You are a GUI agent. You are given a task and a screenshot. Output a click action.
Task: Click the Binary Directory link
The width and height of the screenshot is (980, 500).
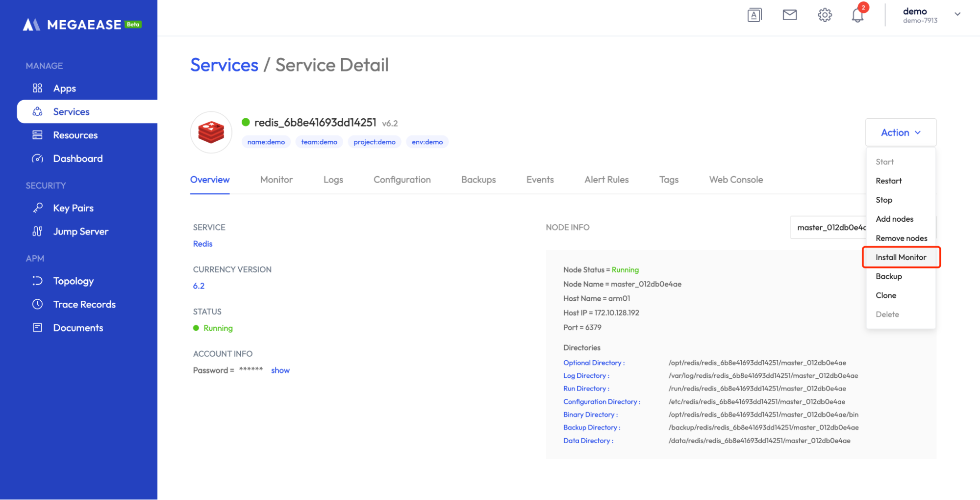pyautogui.click(x=590, y=415)
